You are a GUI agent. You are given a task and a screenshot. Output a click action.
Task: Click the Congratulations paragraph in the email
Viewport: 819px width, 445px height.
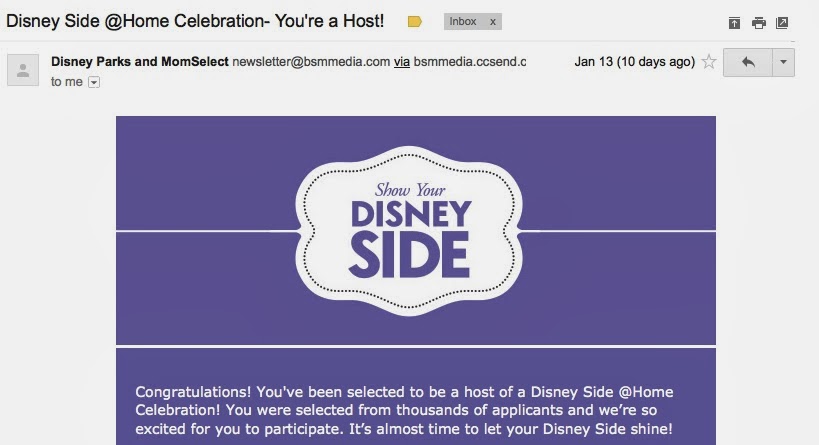[x=404, y=411]
